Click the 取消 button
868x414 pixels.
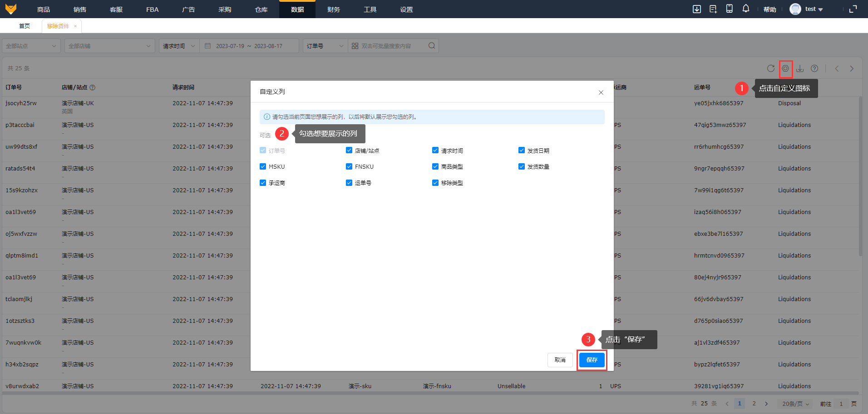pos(560,360)
